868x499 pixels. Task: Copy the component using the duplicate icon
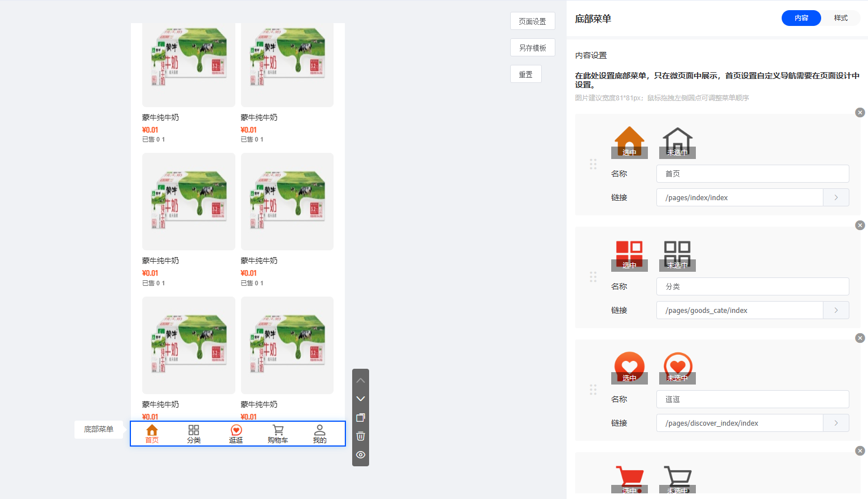(x=361, y=417)
